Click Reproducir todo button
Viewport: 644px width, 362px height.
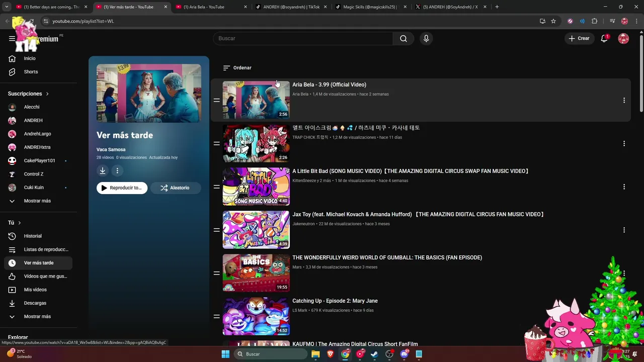[122, 188]
